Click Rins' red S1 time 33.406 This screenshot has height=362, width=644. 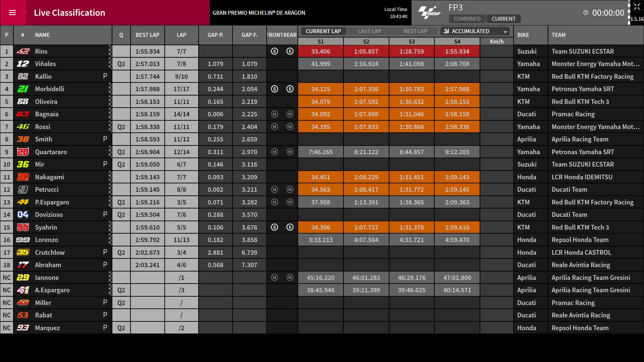click(321, 51)
